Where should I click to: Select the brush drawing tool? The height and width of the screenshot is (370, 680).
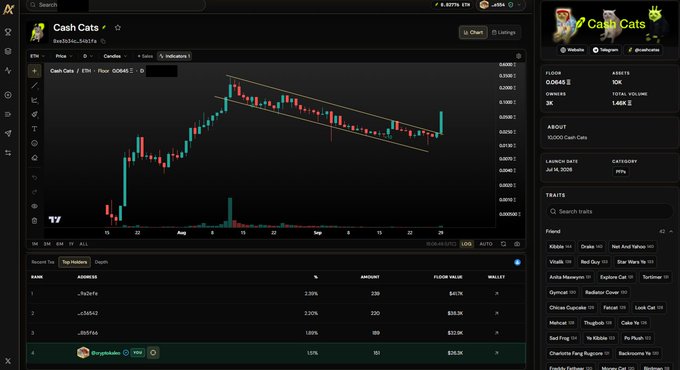34,115
